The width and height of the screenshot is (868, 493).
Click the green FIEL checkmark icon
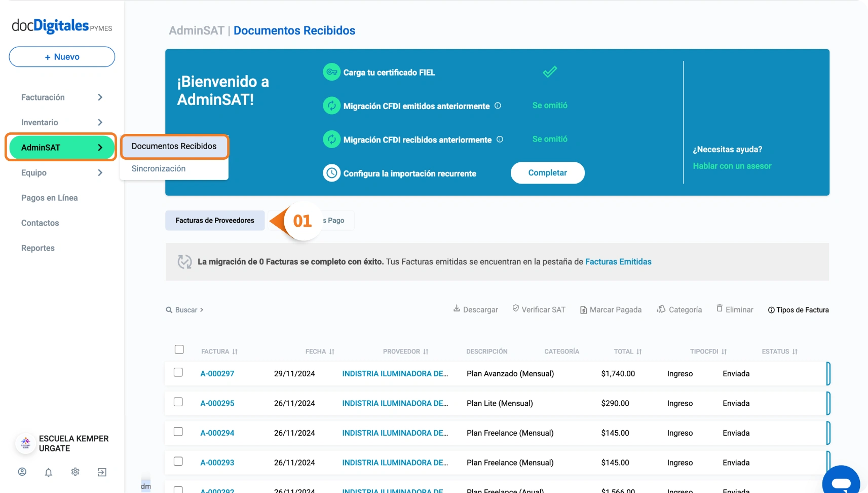click(x=550, y=72)
